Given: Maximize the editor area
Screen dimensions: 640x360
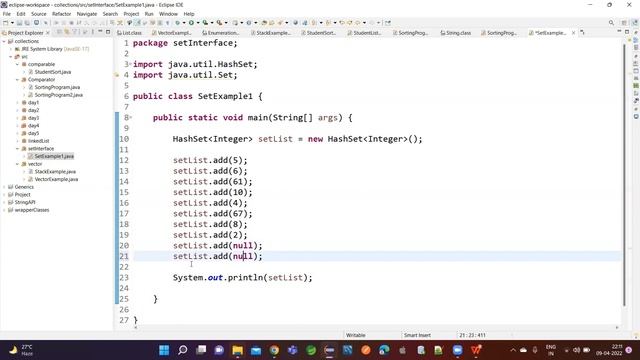Looking at the screenshot, I should pyautogui.click(x=627, y=32).
